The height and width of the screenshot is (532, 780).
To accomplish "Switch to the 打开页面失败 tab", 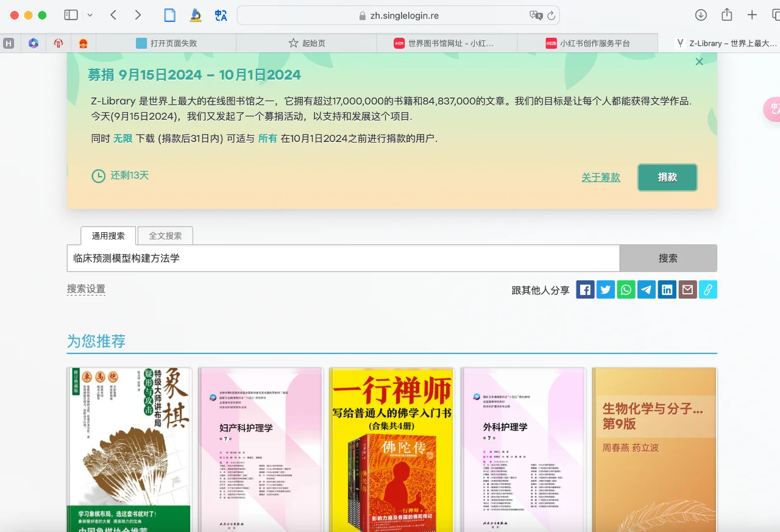I will 166,43.
